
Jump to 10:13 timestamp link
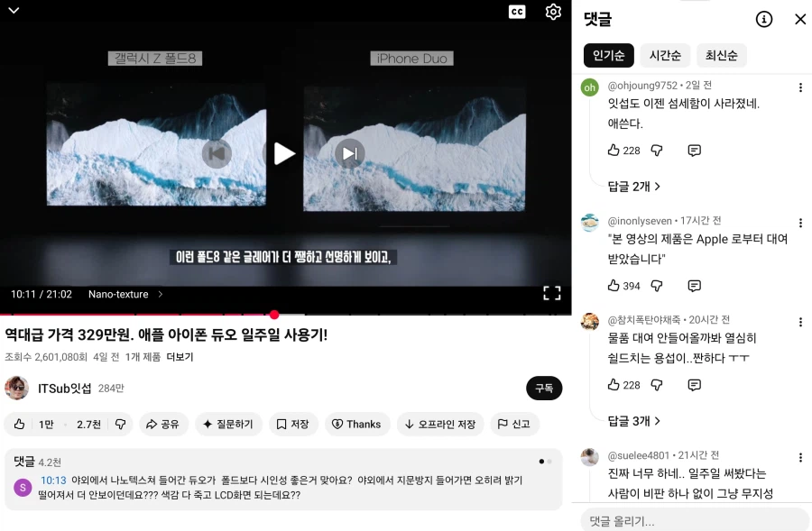pos(53,481)
